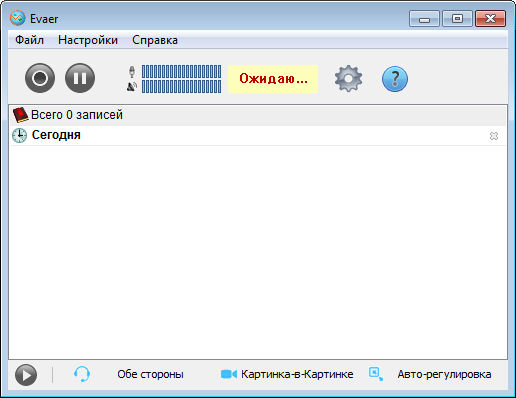Select the Сегодня group row

click(x=258, y=135)
